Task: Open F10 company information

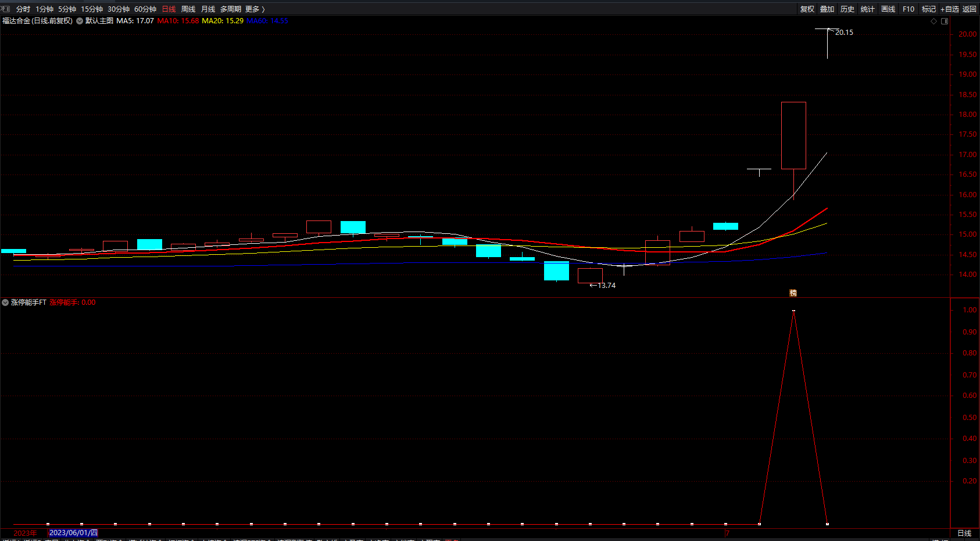Action: click(909, 9)
